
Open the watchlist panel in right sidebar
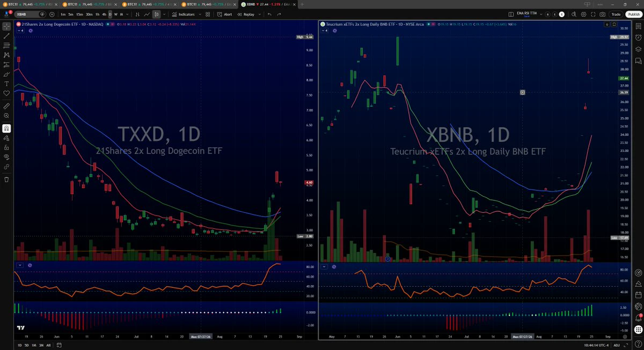click(x=639, y=26)
